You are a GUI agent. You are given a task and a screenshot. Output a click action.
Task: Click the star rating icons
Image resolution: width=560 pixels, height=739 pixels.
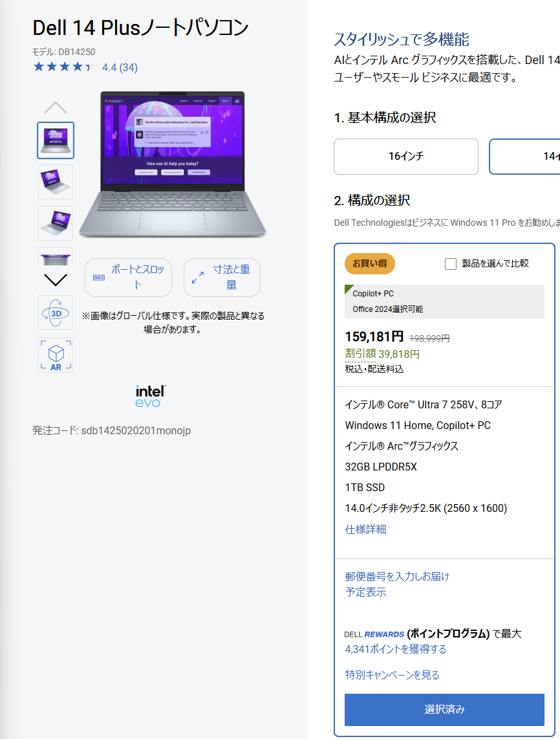pyautogui.click(x=64, y=67)
